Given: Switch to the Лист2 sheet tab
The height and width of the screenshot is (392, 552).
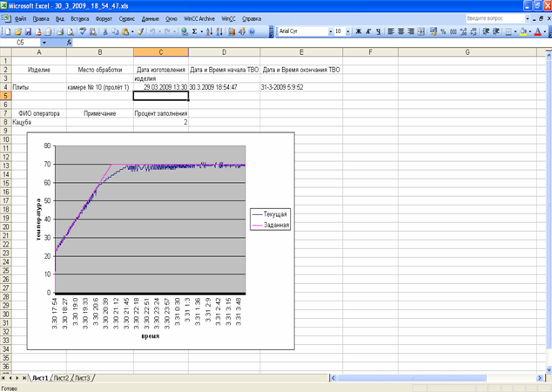Looking at the screenshot, I should 61,378.
